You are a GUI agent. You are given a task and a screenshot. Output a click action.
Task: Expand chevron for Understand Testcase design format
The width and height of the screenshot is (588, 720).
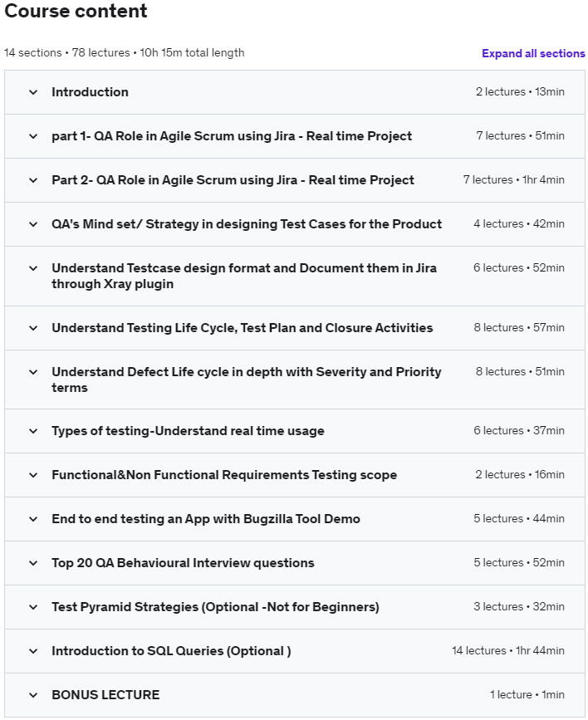(33, 268)
